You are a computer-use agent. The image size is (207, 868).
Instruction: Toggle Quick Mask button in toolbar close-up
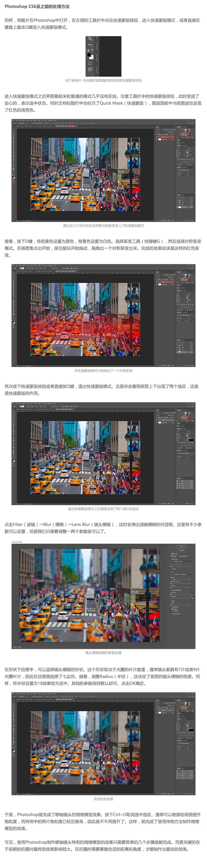click(90, 63)
